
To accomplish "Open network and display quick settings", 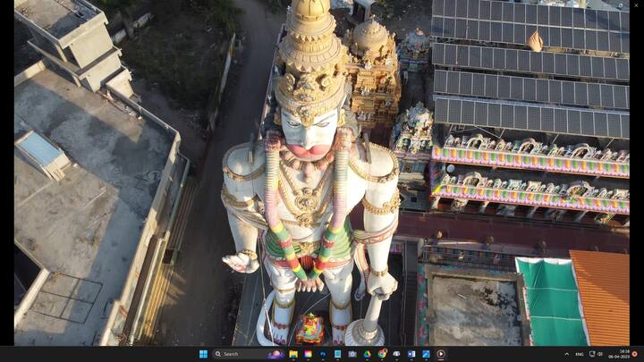I will pos(592,354).
